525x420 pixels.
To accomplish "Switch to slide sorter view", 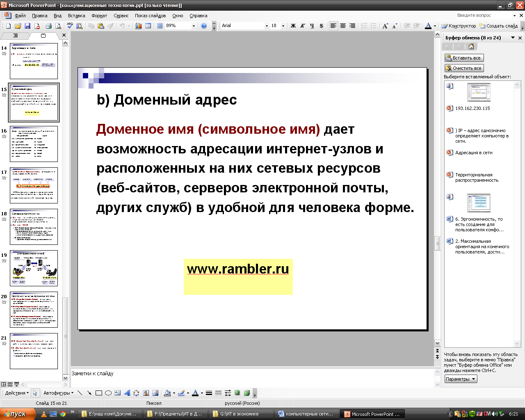I will (10, 384).
